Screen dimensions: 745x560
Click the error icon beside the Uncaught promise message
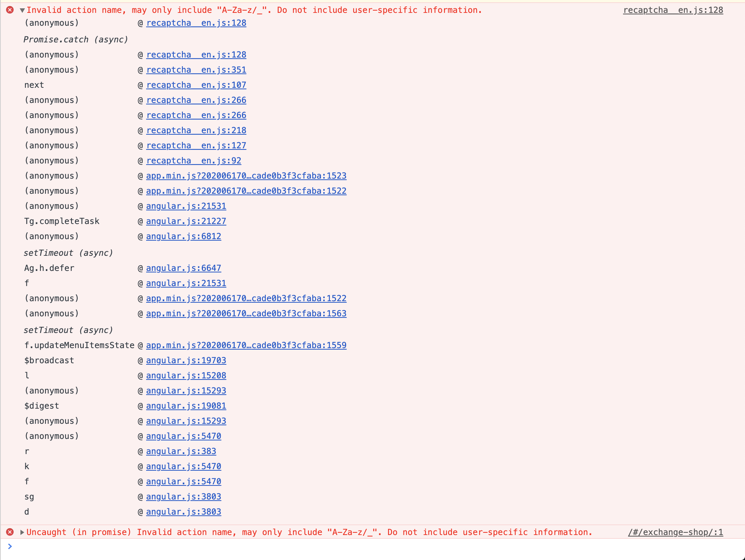(10, 532)
